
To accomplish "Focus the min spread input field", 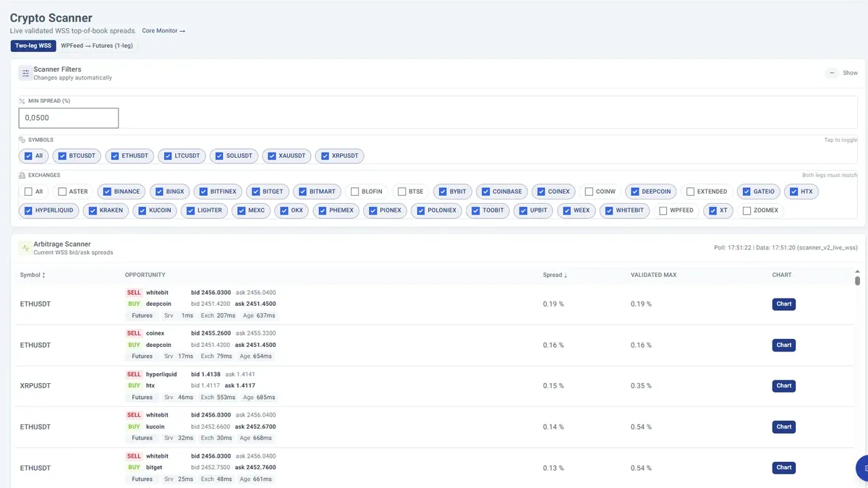I will (69, 118).
